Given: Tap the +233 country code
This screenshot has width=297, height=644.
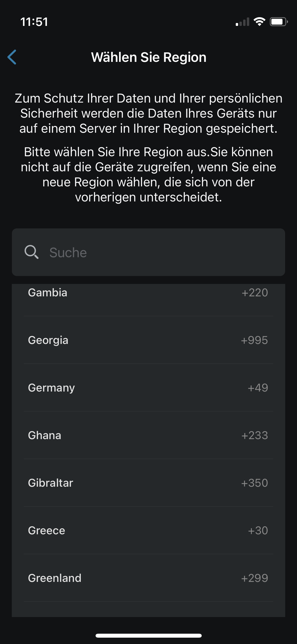Looking at the screenshot, I should pyautogui.click(x=254, y=435).
